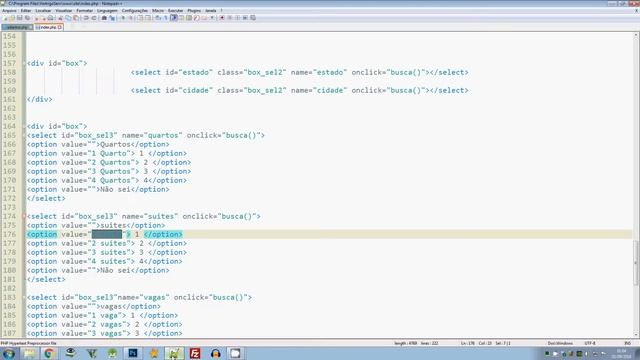The width and height of the screenshot is (640, 360).
Task: Click the Print toolbar icon
Action: [50, 18]
